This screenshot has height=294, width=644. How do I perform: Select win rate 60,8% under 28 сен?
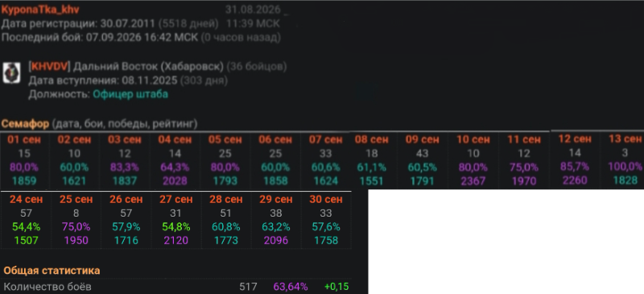pyautogui.click(x=226, y=227)
